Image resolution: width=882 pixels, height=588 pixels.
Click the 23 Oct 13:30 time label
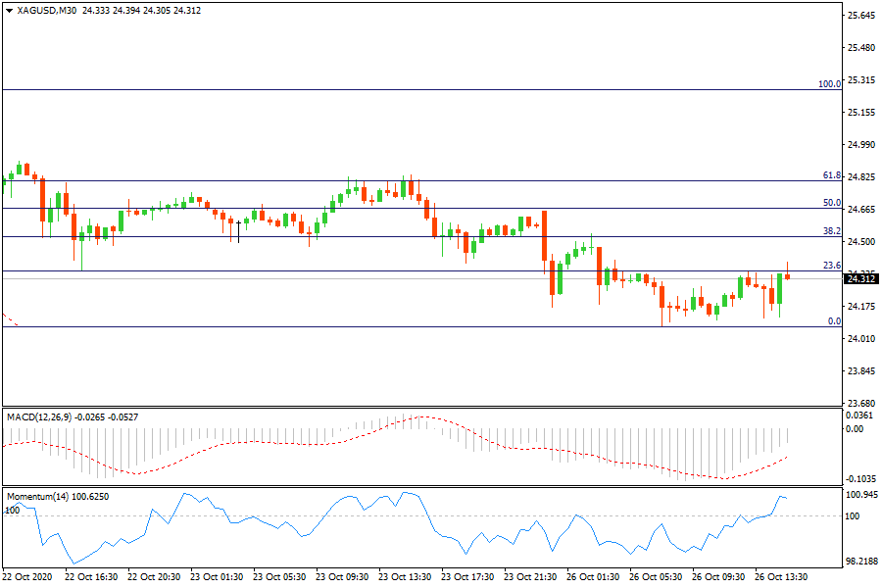[x=405, y=578]
